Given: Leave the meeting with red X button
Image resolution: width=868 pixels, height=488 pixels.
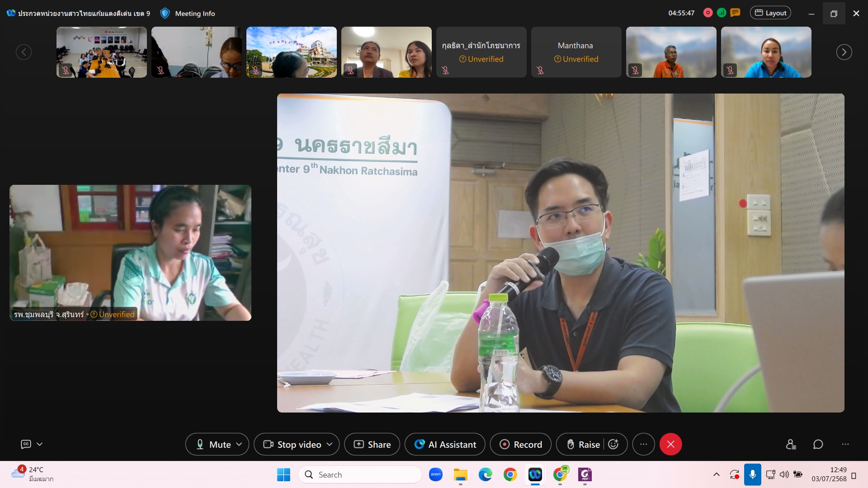Looking at the screenshot, I should click(671, 445).
